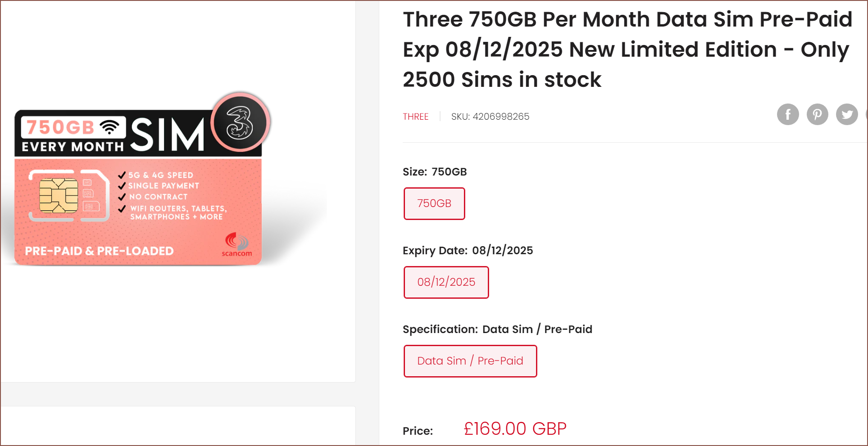Click the Price: label
The width and height of the screenshot is (868, 446).
(x=418, y=431)
